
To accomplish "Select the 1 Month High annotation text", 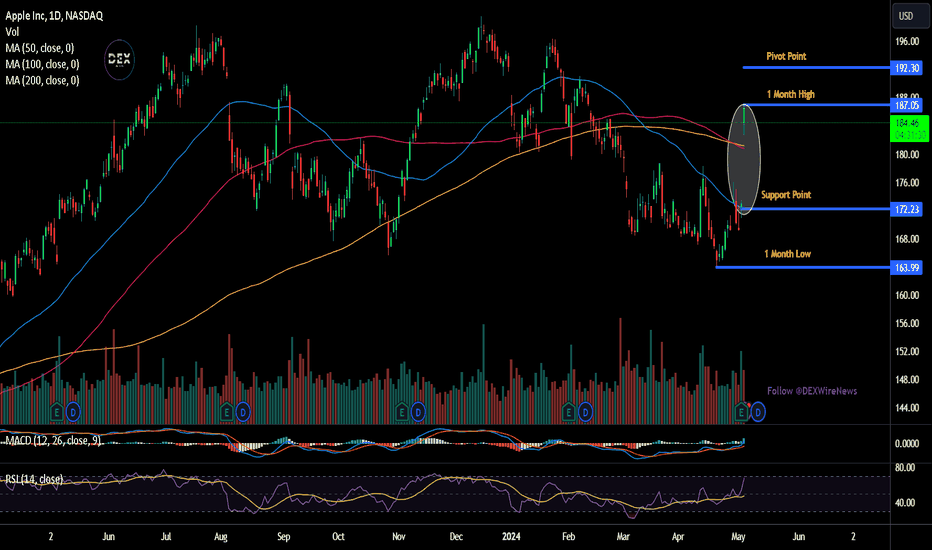I will [791, 94].
